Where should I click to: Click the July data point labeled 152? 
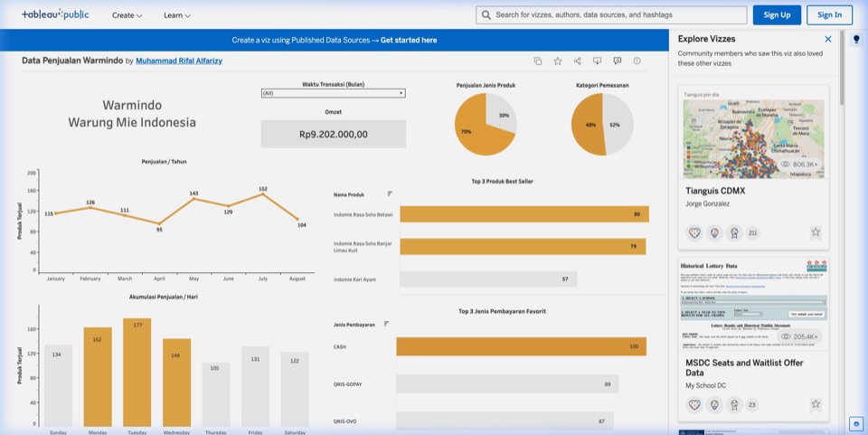(x=263, y=194)
